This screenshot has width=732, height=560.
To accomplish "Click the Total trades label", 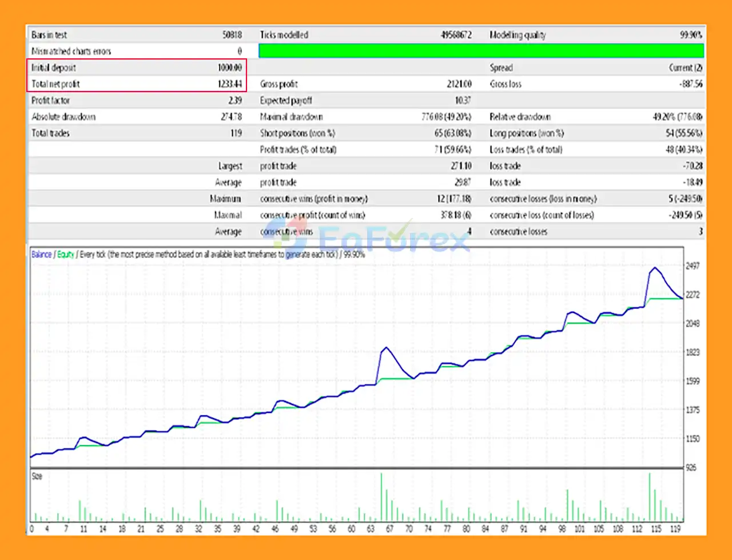I will (51, 133).
